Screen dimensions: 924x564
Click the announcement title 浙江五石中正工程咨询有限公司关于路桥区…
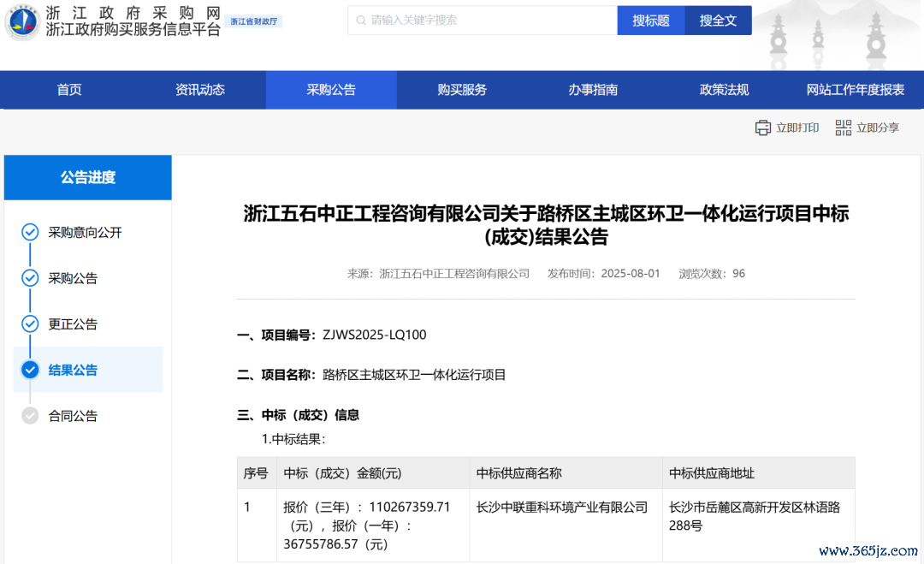click(546, 224)
